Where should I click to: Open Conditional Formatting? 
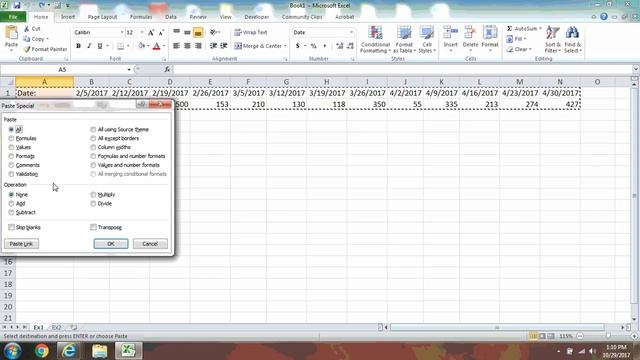[x=375, y=39]
